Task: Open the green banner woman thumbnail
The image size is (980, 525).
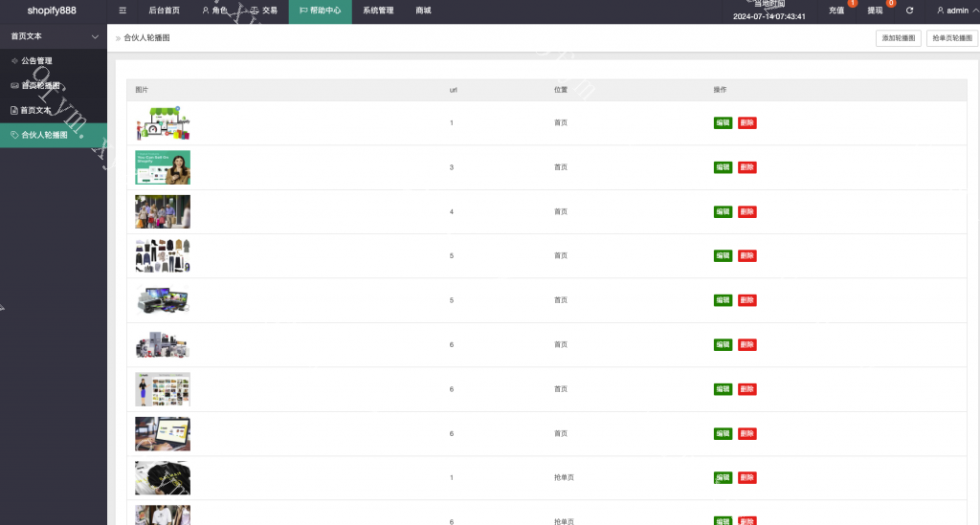Action: pyautogui.click(x=163, y=167)
